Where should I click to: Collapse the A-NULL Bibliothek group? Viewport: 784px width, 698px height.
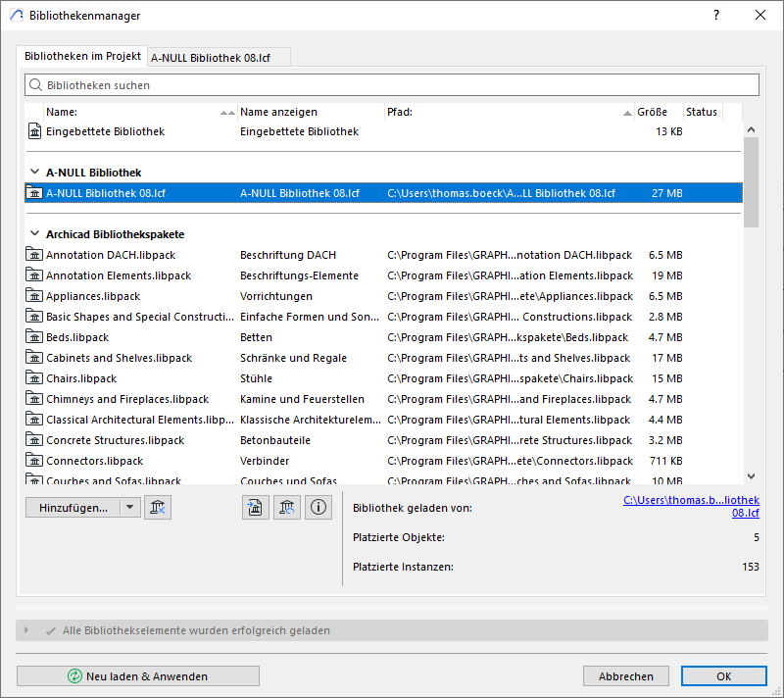[34, 172]
